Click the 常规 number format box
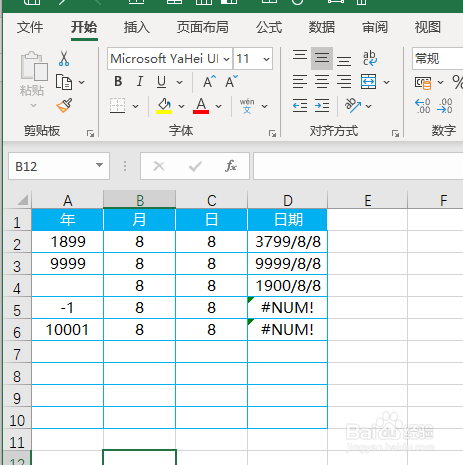 (x=437, y=59)
